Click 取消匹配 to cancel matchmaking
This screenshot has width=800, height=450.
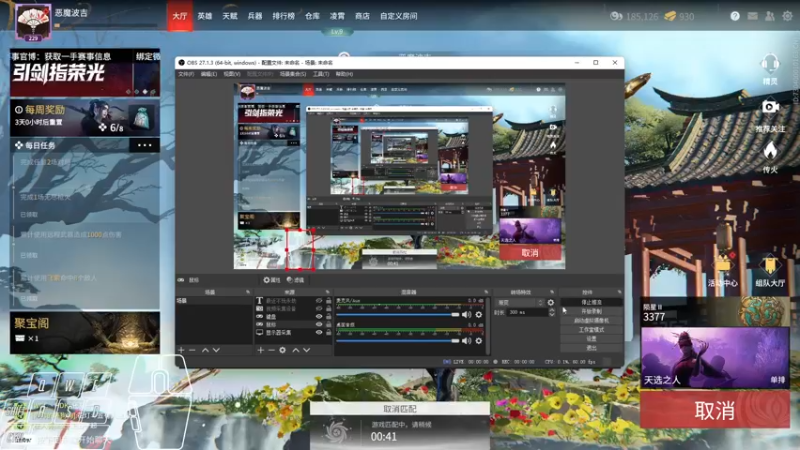coord(399,409)
